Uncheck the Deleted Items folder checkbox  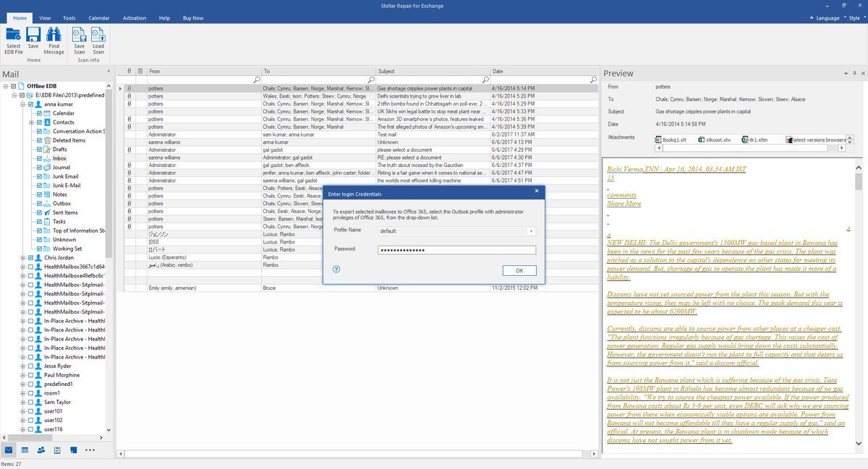(40, 140)
